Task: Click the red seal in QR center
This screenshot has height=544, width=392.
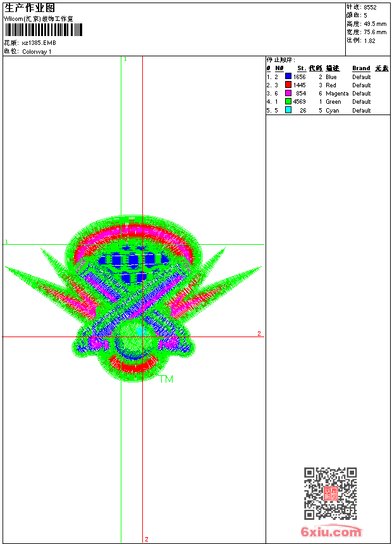Action: [331, 493]
